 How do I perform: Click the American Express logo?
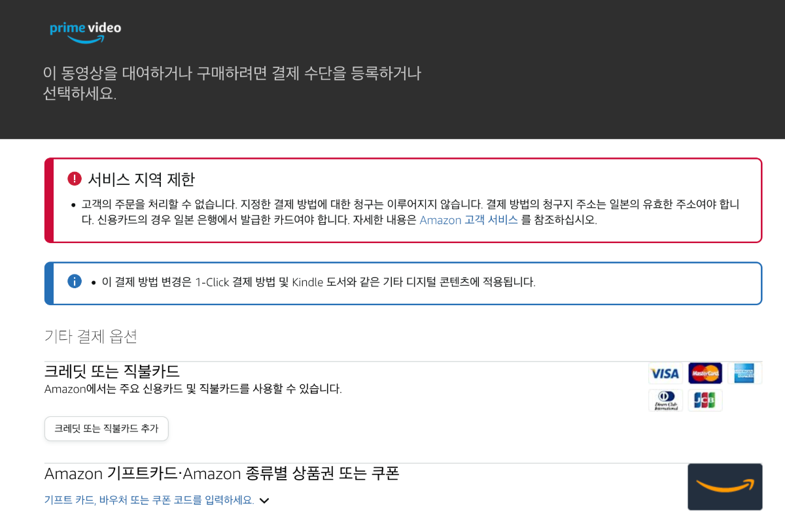744,373
